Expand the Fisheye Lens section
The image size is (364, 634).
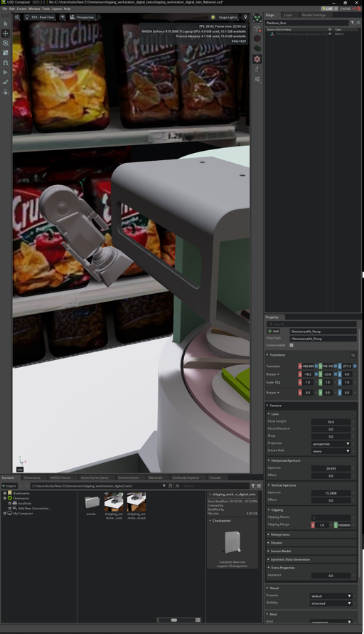311,534
